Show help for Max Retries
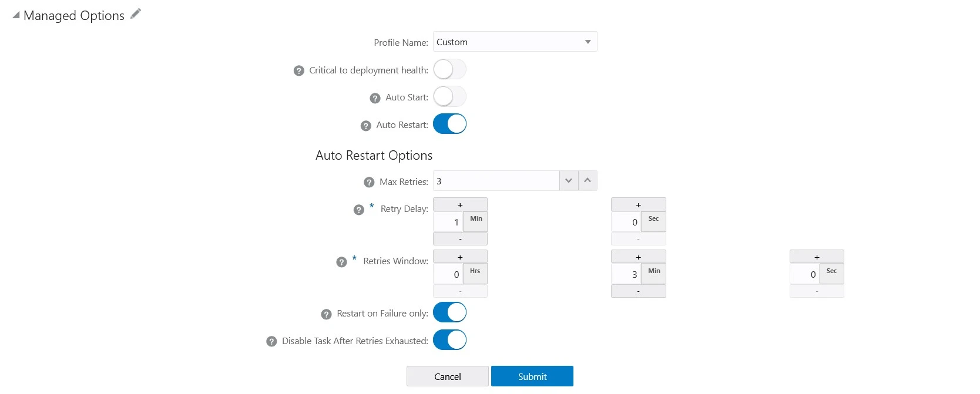This screenshot has width=980, height=394. (x=369, y=183)
